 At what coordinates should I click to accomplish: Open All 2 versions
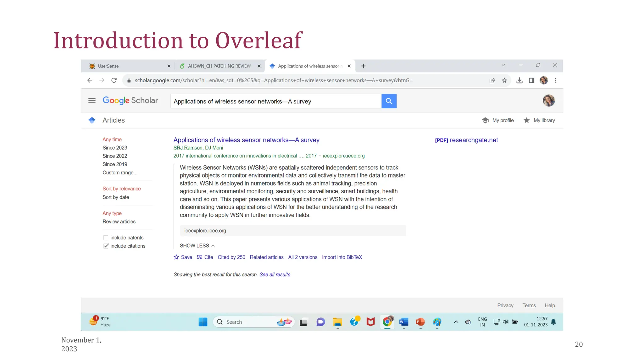point(303,257)
